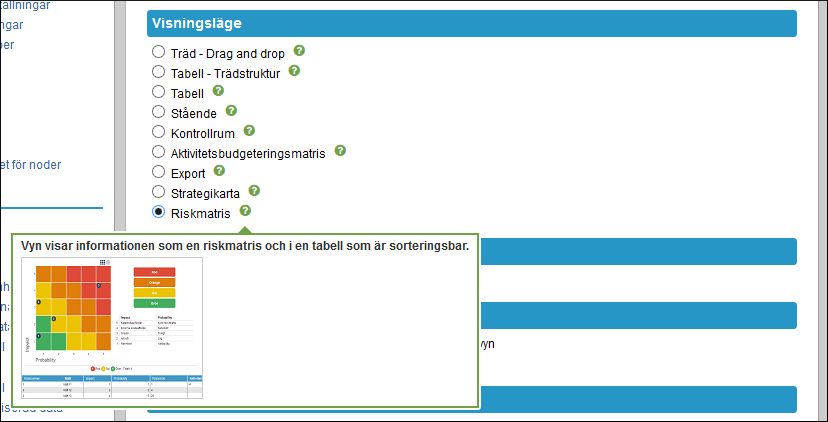This screenshot has width=828, height=422.
Task: Click the Visningsläge section header
Action: (x=472, y=23)
